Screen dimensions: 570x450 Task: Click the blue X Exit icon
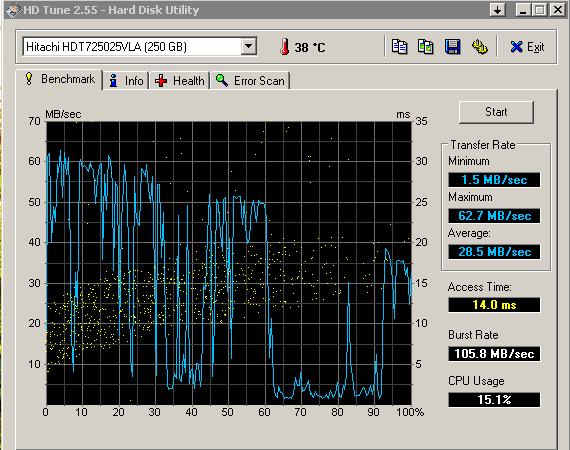[516, 47]
